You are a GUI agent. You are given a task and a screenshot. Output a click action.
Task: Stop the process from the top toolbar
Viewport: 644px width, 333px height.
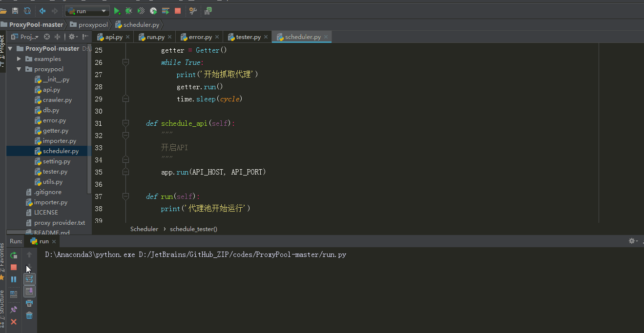tap(178, 11)
